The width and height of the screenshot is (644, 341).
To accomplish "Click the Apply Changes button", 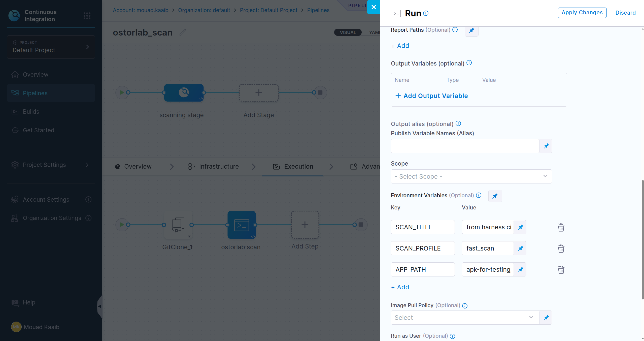I will 582,13.
